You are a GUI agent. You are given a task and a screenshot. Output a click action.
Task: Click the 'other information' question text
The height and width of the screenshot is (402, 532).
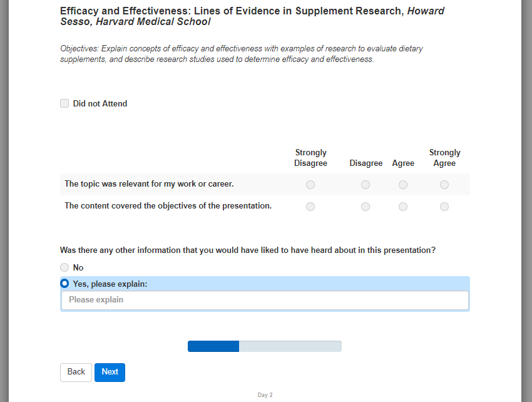[248, 250]
